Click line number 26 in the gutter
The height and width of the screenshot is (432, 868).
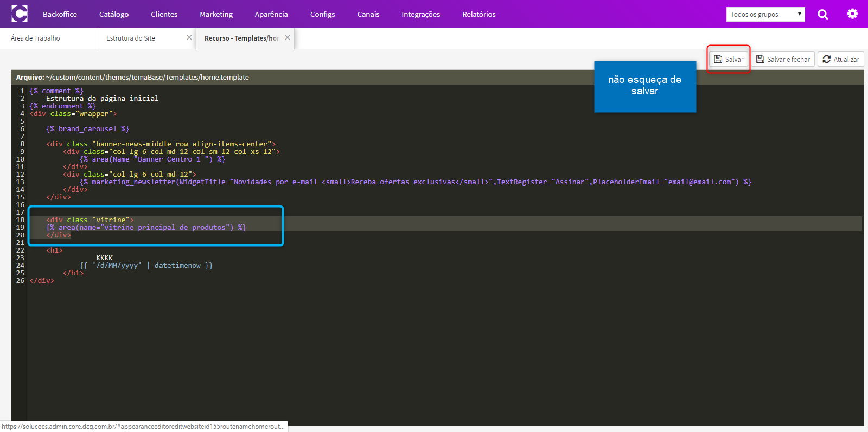click(20, 281)
